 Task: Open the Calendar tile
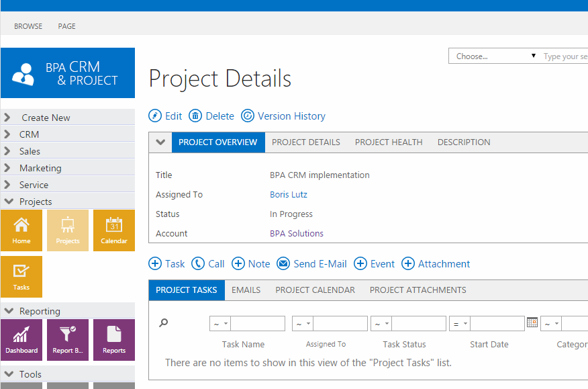114,230
